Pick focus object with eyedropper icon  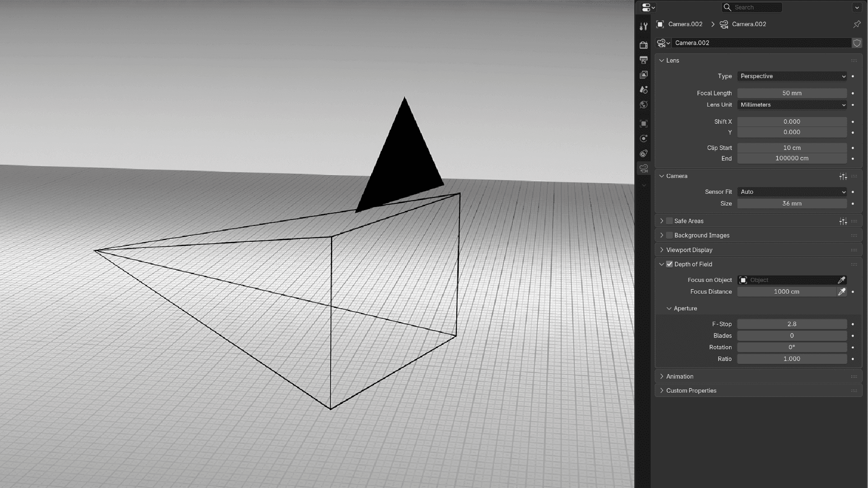point(841,280)
